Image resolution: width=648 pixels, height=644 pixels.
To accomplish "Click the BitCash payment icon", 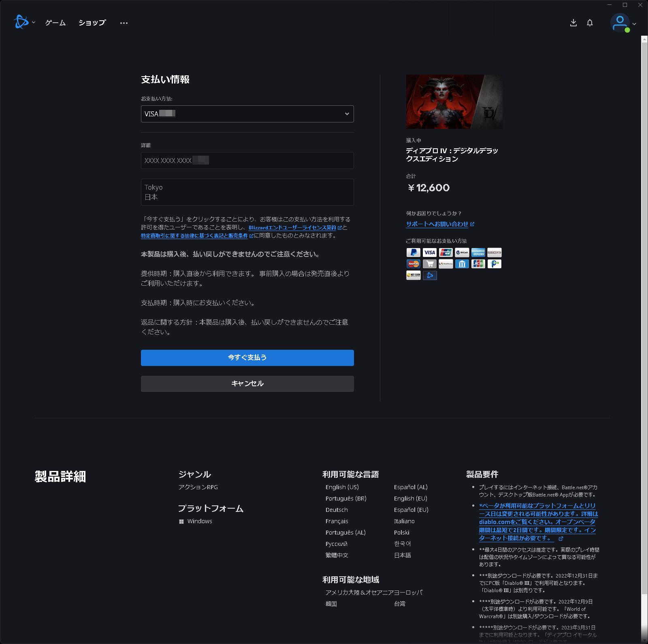I will coord(462,252).
